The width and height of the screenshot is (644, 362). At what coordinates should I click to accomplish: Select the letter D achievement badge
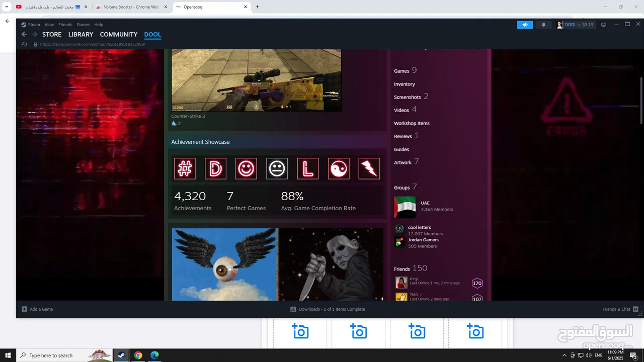[x=215, y=168]
